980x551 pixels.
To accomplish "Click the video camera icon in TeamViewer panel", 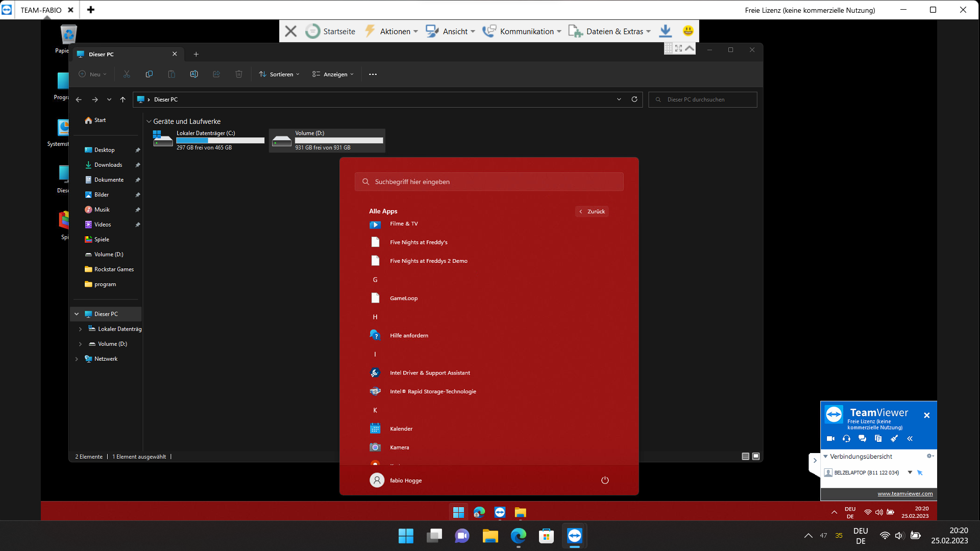I will tap(830, 439).
